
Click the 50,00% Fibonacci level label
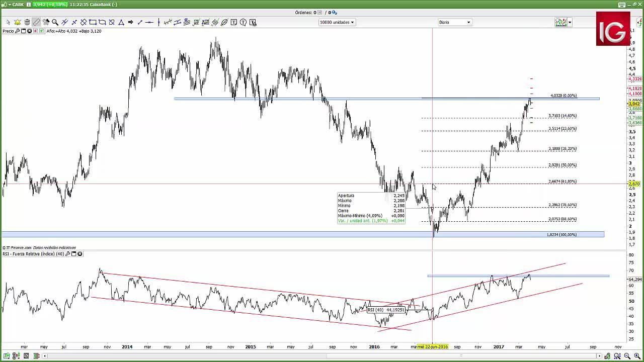(x=562, y=165)
